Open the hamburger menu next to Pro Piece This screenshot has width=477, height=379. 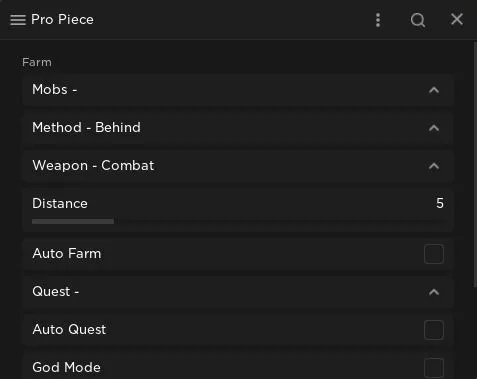(18, 20)
